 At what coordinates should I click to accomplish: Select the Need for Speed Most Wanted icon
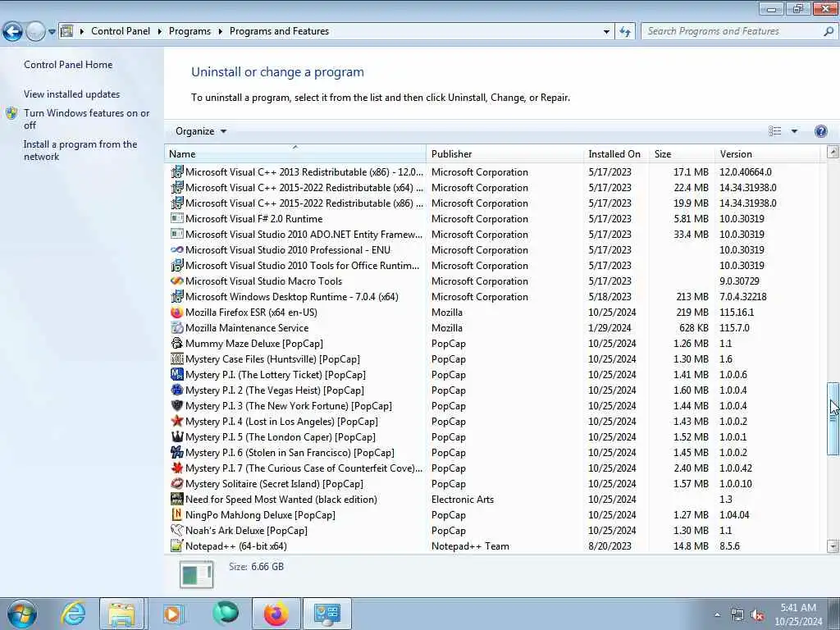click(177, 499)
